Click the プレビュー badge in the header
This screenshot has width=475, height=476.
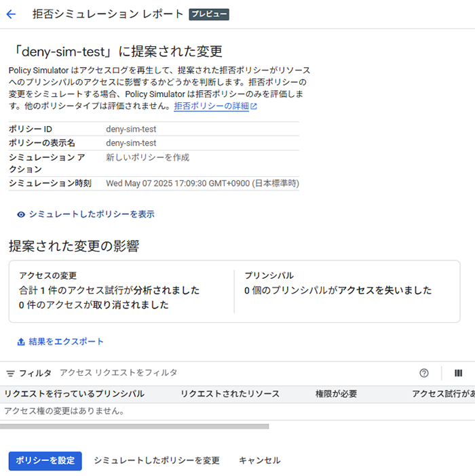coord(209,14)
